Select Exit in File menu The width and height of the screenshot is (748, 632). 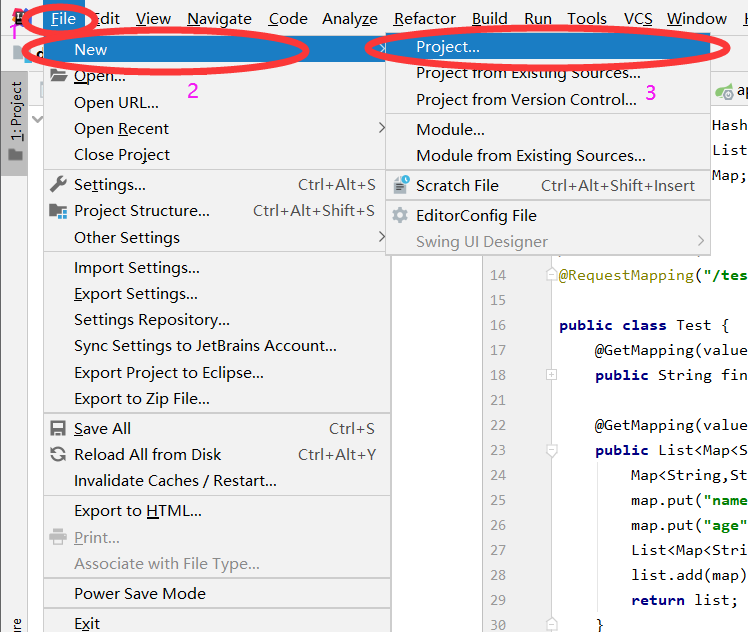pyautogui.click(x=217, y=622)
